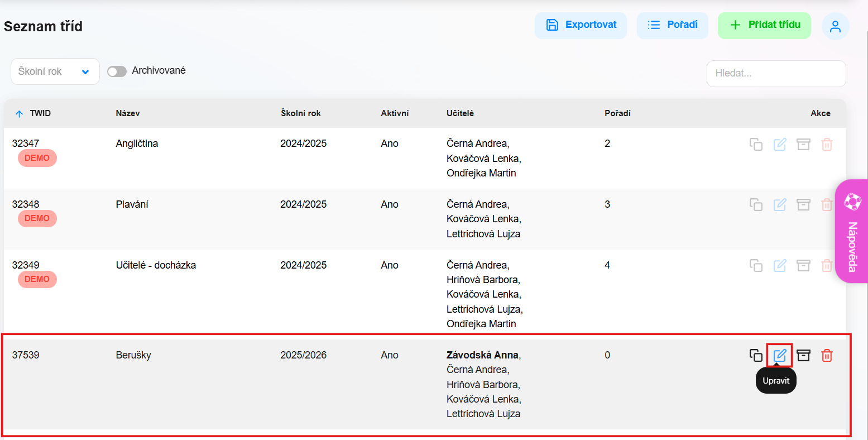Click the Pořadí column header
The image size is (868, 440).
pos(617,113)
